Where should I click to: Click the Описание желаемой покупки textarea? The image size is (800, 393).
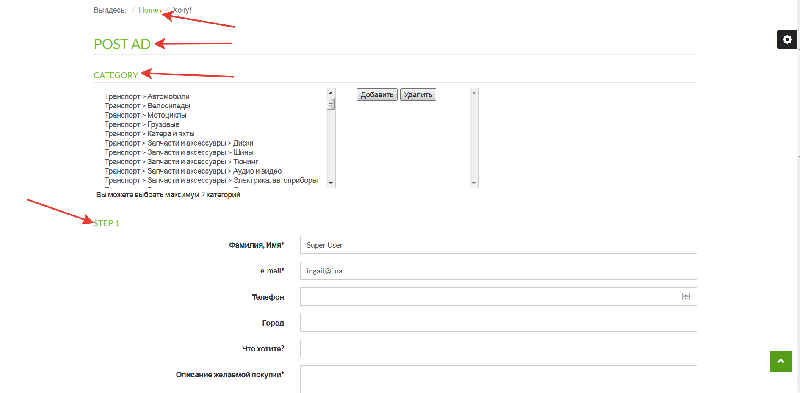click(x=498, y=379)
